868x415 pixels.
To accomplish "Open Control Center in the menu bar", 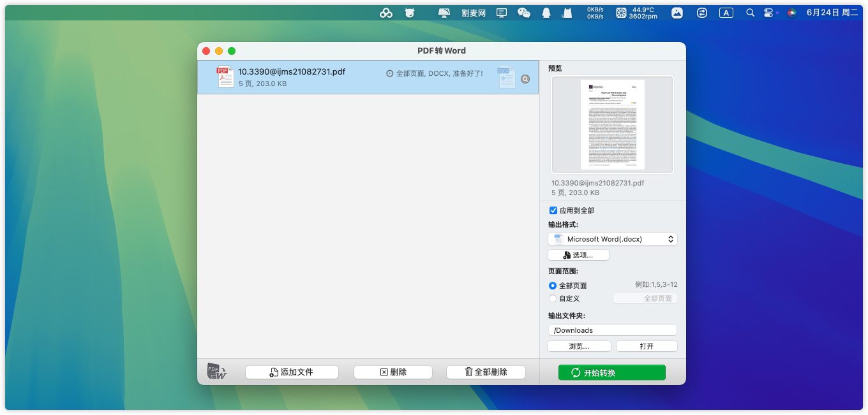I will pyautogui.click(x=768, y=13).
